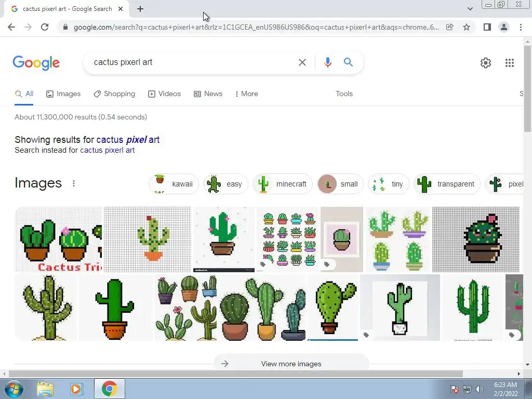Screen dimensions: 532x399
Task: Open the Google apps grid
Action: (509, 63)
